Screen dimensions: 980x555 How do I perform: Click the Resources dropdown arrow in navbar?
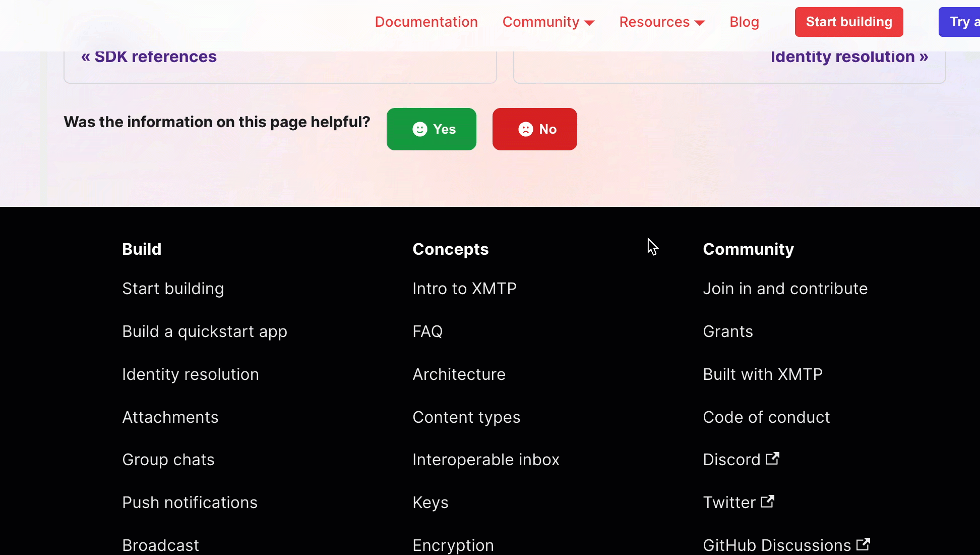point(700,22)
